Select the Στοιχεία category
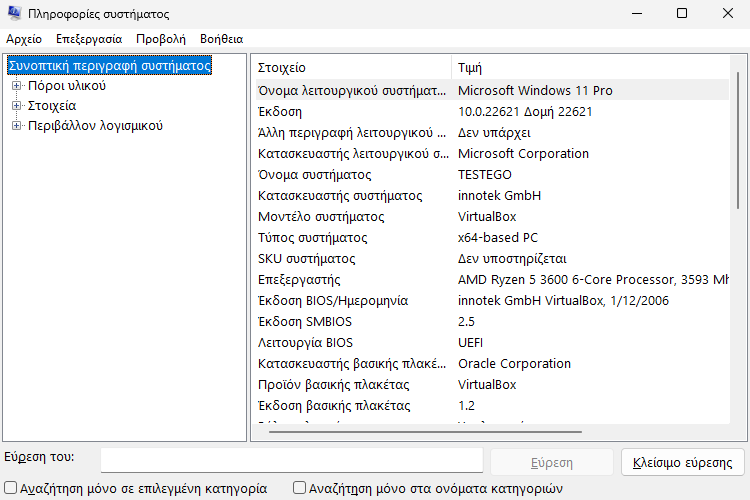750x500 pixels. [52, 106]
